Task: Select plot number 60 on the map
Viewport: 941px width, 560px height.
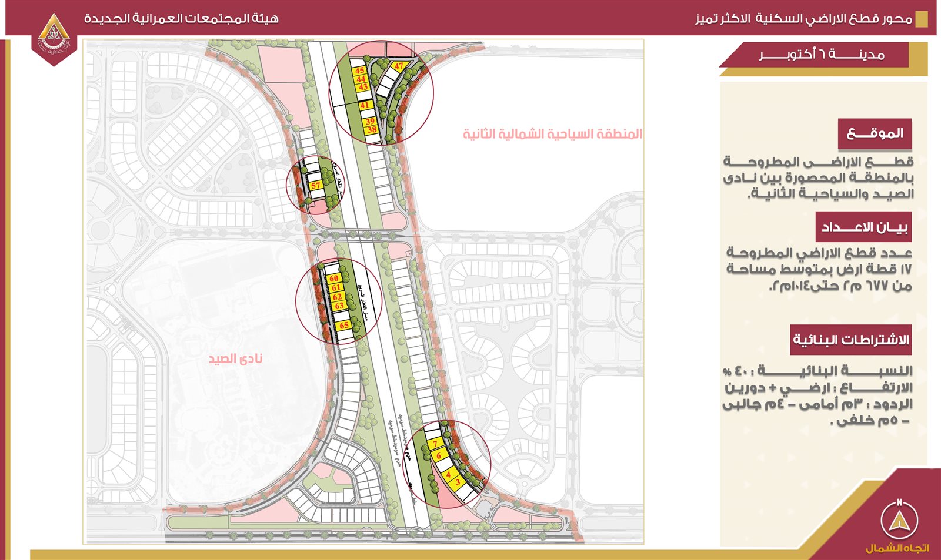Action: (x=334, y=279)
